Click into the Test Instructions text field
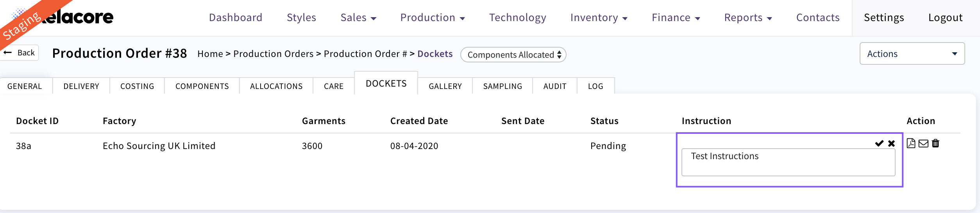Screen dimensions: 980x213 788,162
